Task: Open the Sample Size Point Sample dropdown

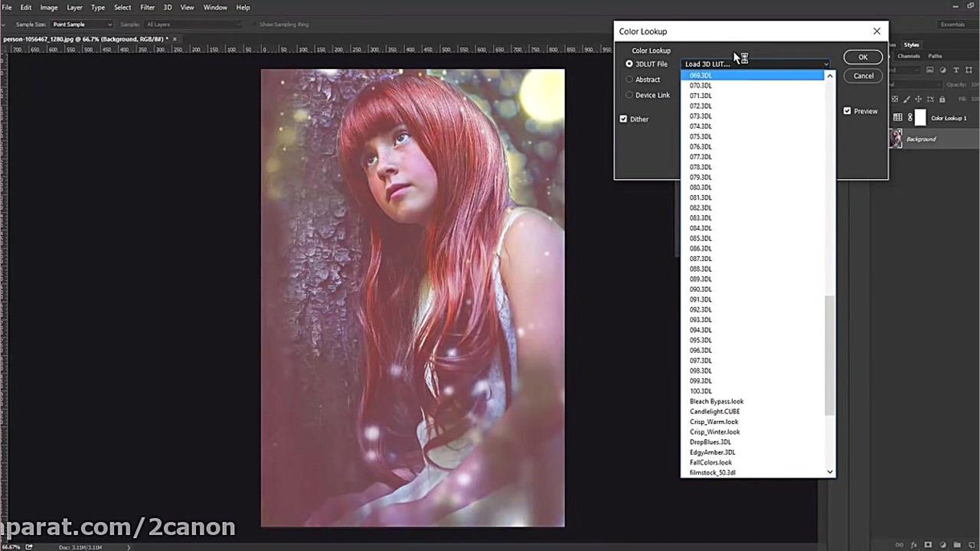Action: coord(82,24)
